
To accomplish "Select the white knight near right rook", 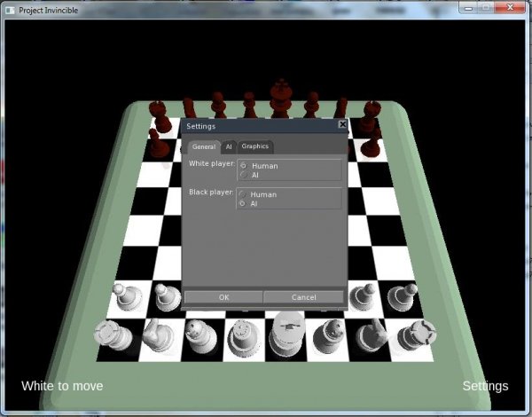I will pos(372,334).
